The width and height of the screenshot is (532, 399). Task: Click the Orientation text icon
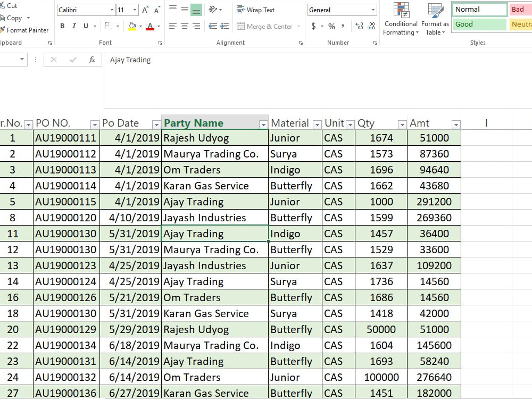[x=213, y=10]
